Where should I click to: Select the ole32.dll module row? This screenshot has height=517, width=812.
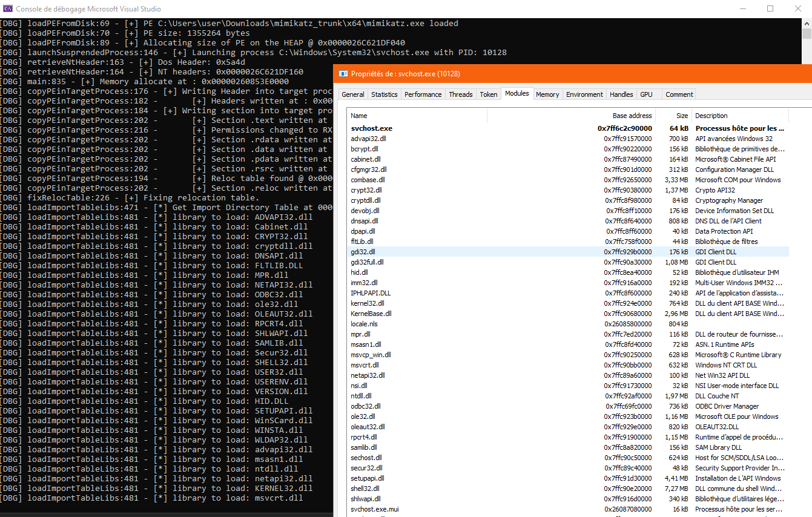click(x=568, y=417)
